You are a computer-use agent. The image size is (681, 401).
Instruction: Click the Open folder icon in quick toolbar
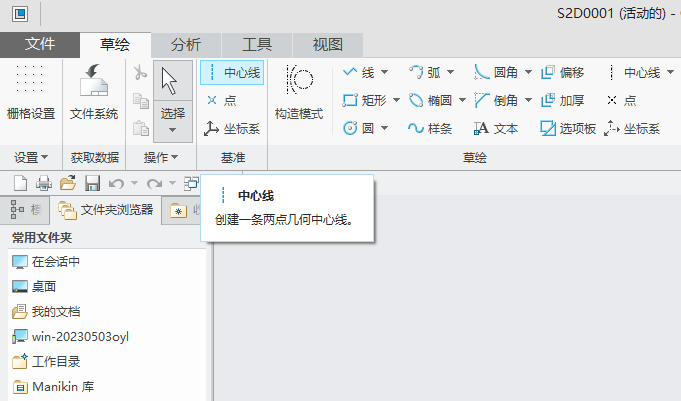tap(68, 183)
